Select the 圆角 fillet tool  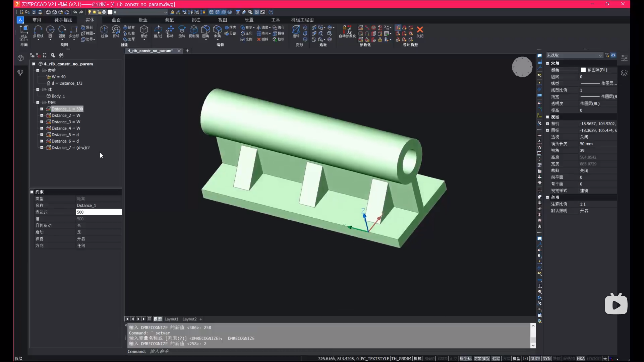pos(206,31)
